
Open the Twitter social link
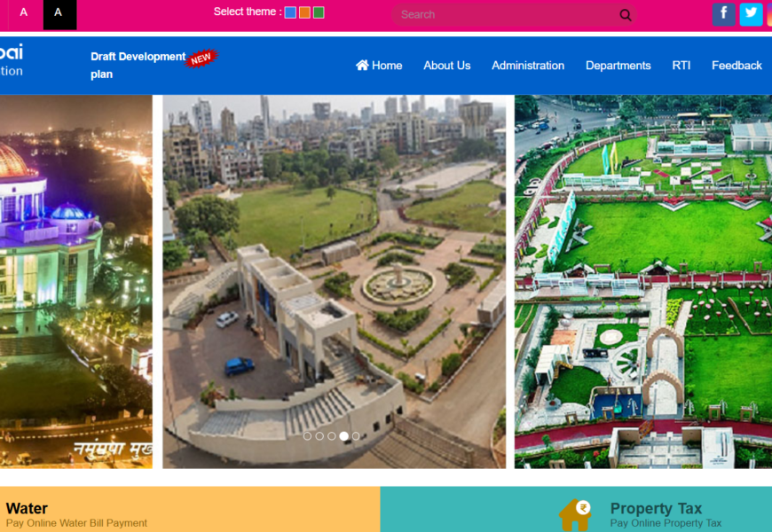tap(751, 14)
